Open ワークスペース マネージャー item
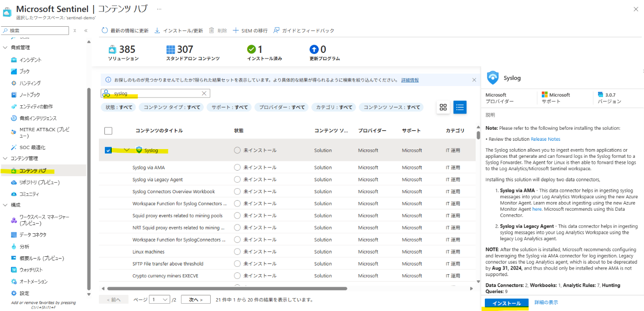Image resolution: width=644 pixels, height=311 pixels. click(x=44, y=220)
